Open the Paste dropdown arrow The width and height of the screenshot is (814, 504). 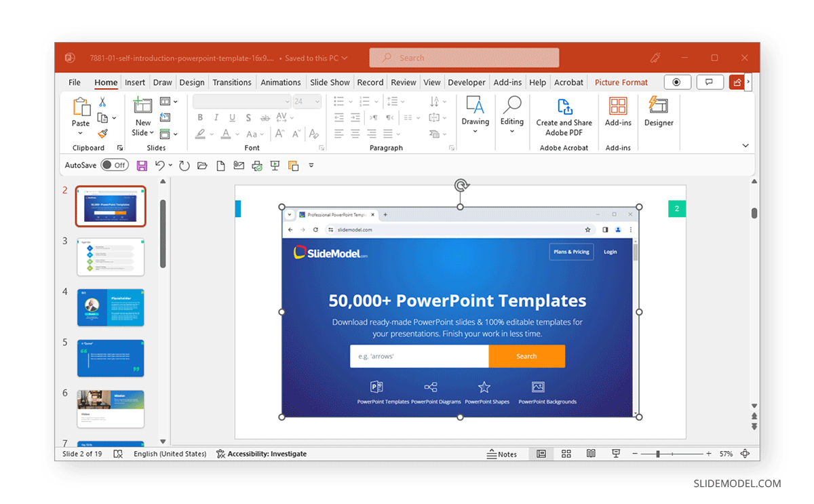coord(81,134)
